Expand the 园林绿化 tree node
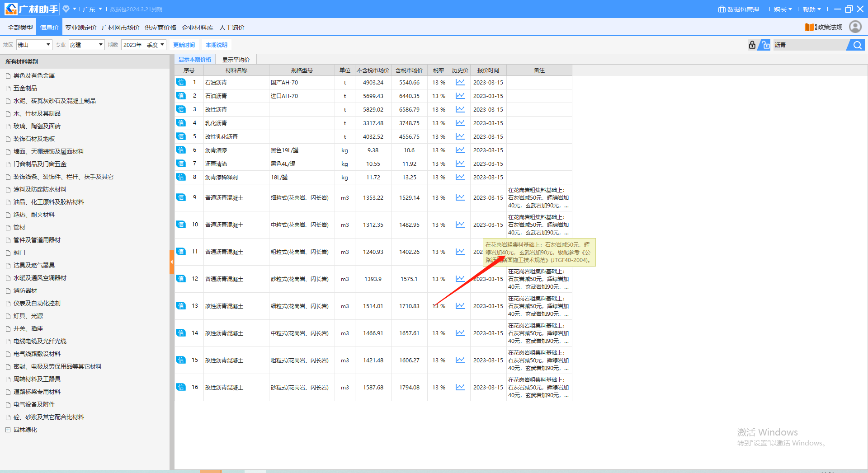The width and height of the screenshot is (868, 473). [8, 430]
